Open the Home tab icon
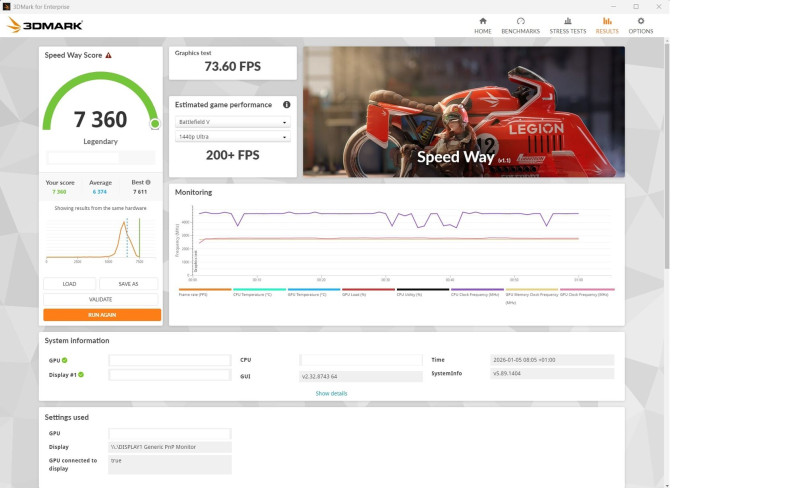Viewport: 800px width, 488px height. (x=483, y=21)
